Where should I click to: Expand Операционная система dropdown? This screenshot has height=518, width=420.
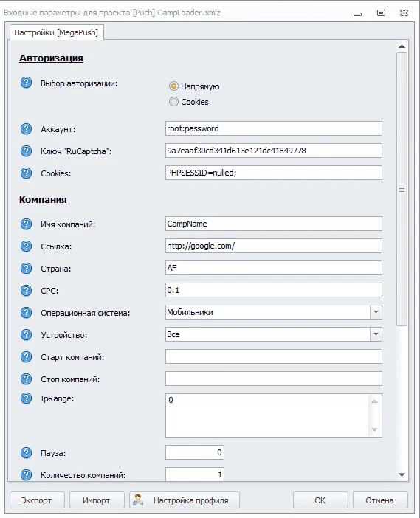coord(376,312)
